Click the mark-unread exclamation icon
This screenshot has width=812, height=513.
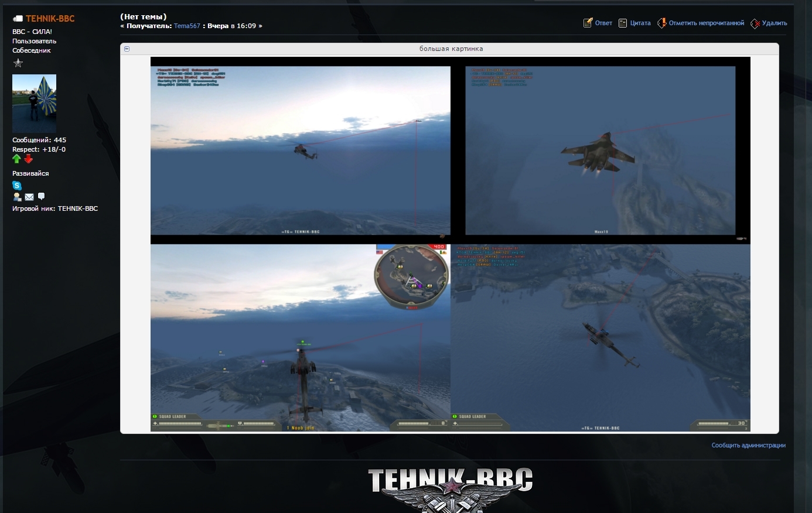click(x=661, y=23)
